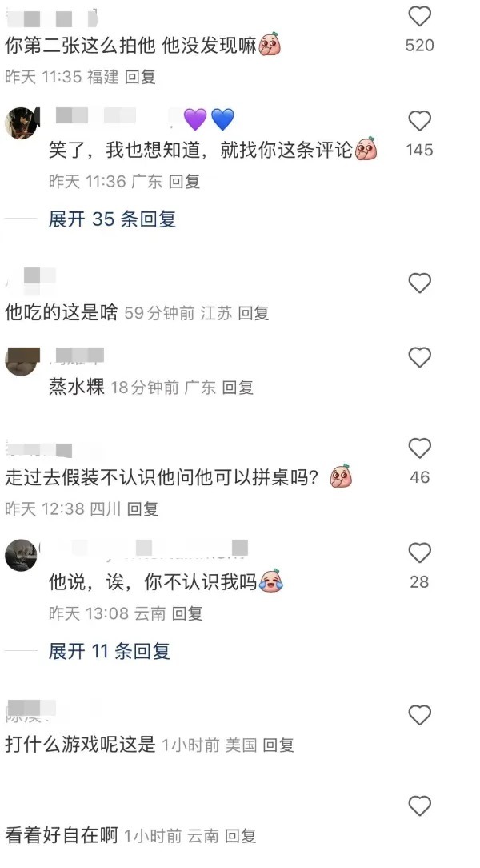The height and width of the screenshot is (868, 480).
Task: Like the comment with 46 likes
Action: click(419, 448)
